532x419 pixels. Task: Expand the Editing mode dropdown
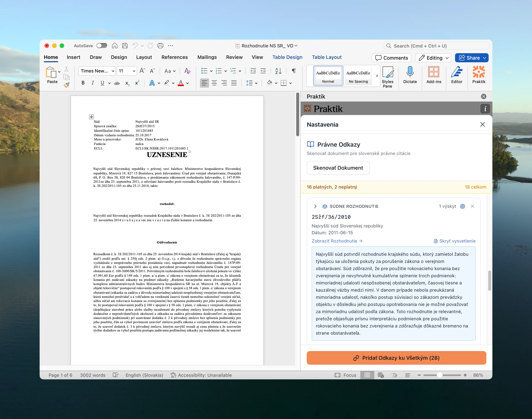pyautogui.click(x=447, y=58)
